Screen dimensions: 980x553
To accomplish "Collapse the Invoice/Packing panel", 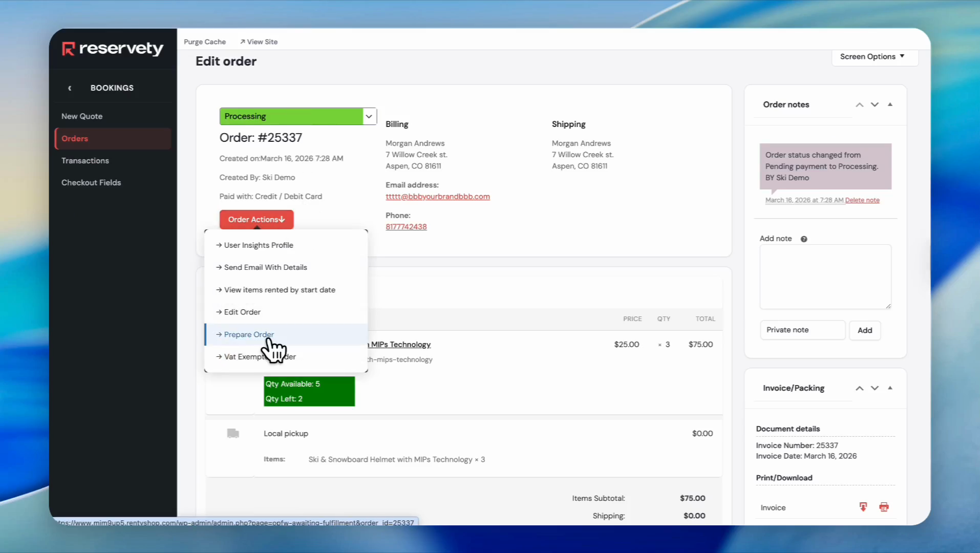I will pyautogui.click(x=890, y=388).
